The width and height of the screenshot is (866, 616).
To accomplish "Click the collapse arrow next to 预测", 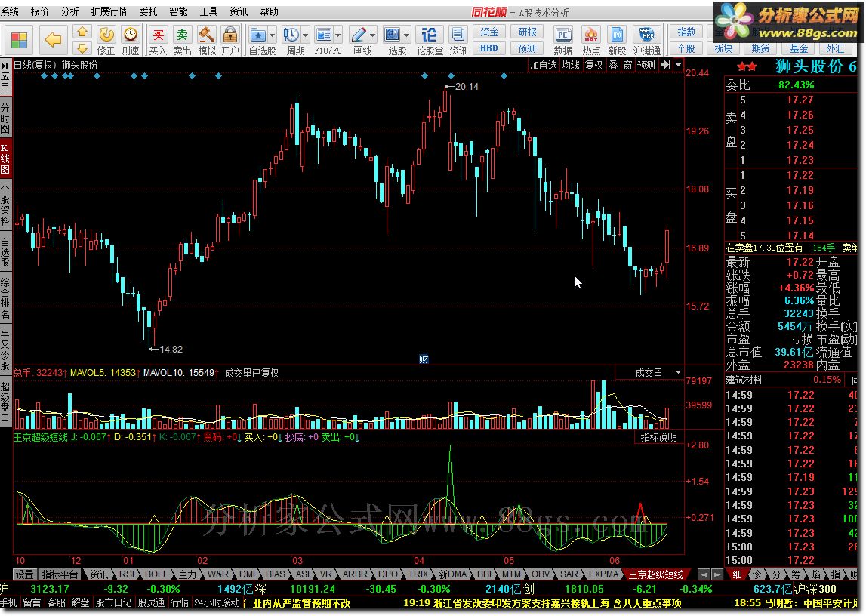I will [666, 65].
